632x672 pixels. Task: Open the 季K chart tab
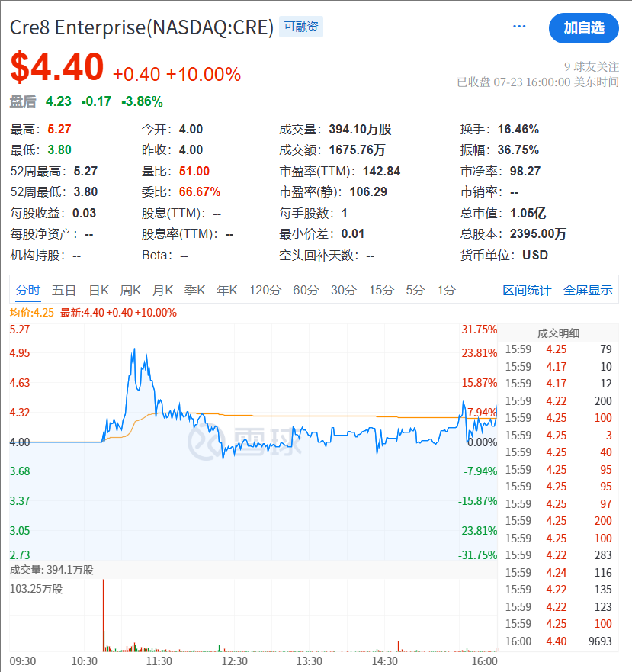[194, 290]
